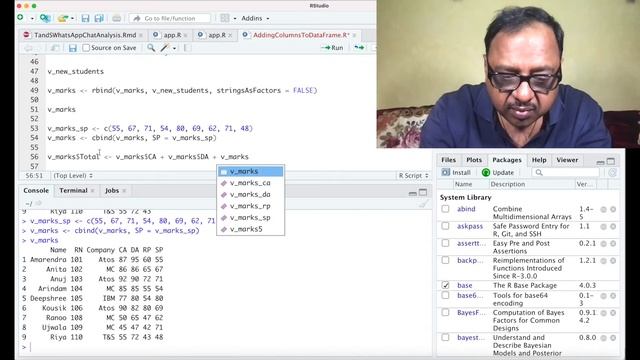Select v_marks_rp autocomplete suggestion
Viewport: 640px width, 360px height.
pyautogui.click(x=250, y=206)
